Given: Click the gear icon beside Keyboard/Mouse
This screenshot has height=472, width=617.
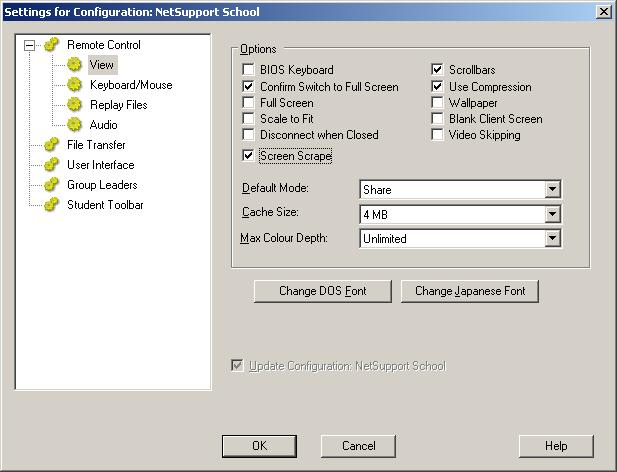Looking at the screenshot, I should point(74,85).
